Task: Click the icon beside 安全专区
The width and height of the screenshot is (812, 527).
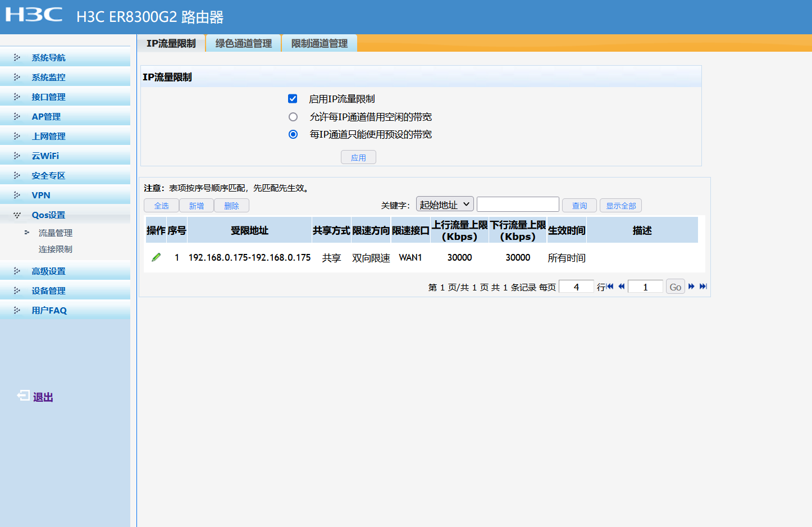Action: coord(17,175)
